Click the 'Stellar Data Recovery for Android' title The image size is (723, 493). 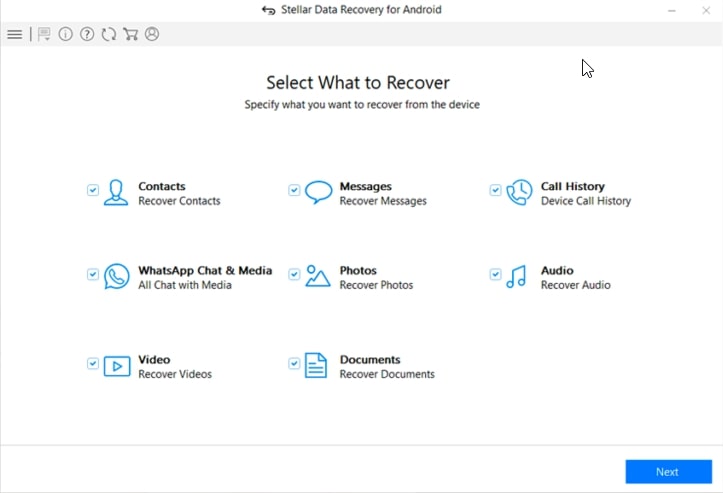[x=361, y=10]
